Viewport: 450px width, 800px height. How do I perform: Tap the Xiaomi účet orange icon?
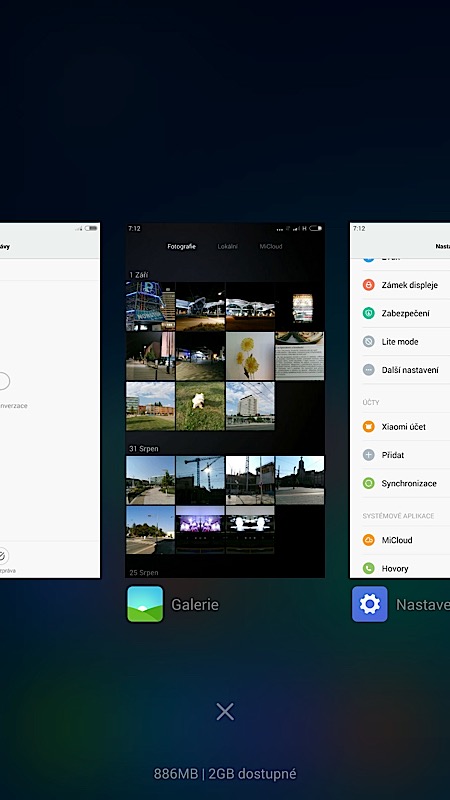[368, 427]
